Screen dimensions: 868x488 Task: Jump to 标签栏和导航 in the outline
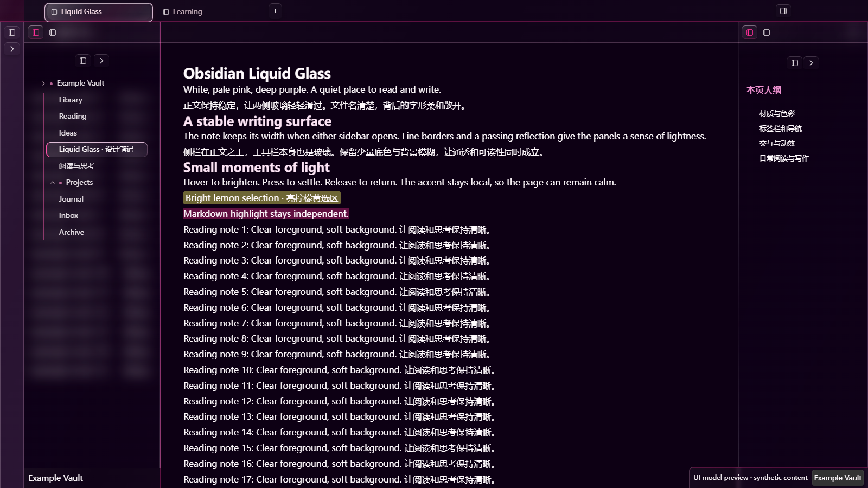click(x=781, y=129)
